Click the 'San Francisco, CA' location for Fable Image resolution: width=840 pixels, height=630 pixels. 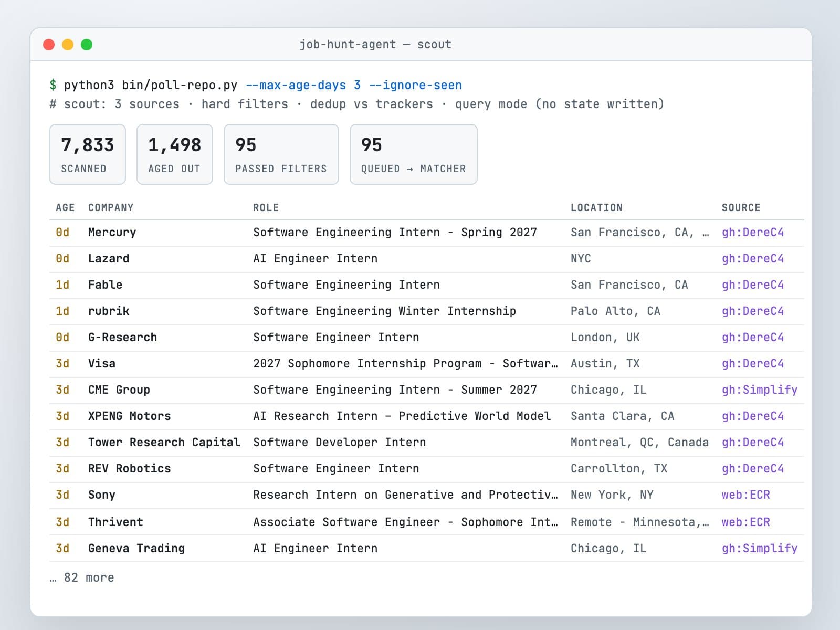click(629, 285)
